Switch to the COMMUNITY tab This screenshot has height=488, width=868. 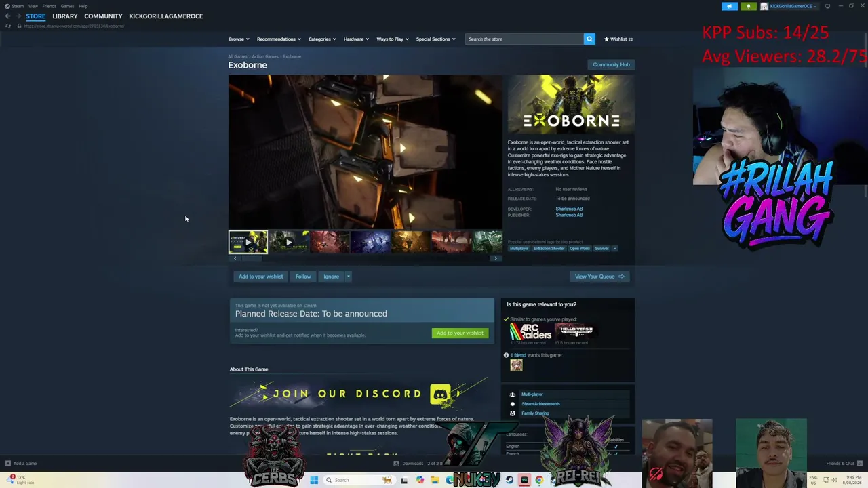click(103, 16)
